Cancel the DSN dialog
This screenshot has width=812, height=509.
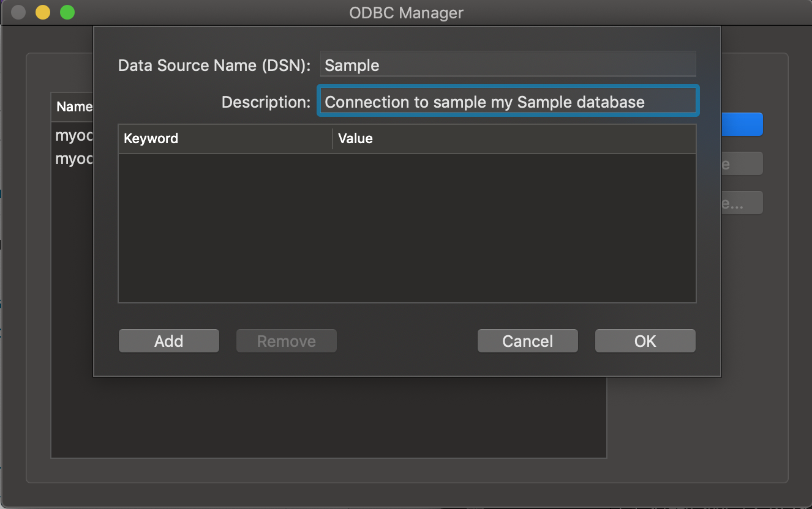(527, 341)
